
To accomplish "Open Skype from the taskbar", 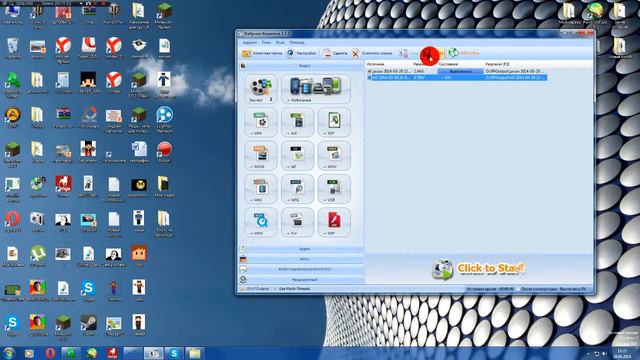I will [x=174, y=353].
